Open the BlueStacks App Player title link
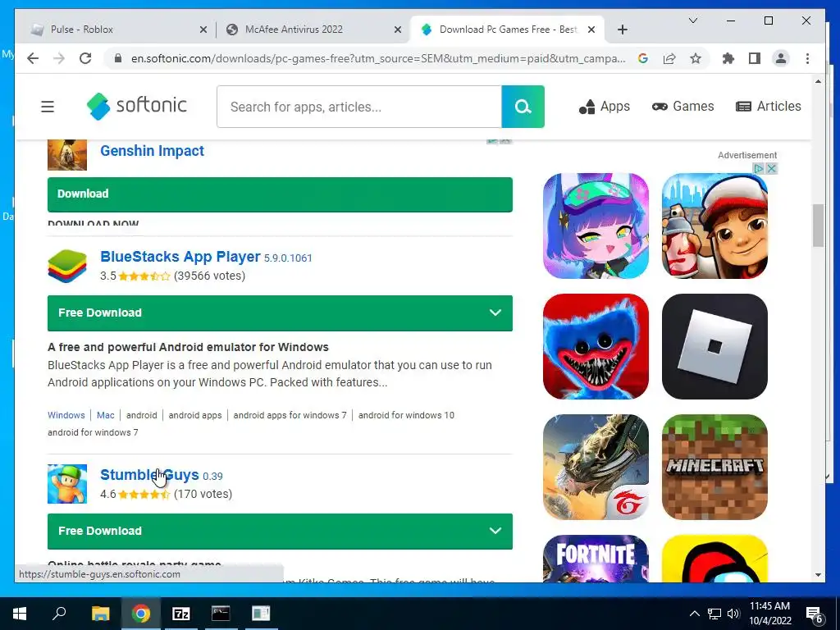Image resolution: width=840 pixels, height=630 pixels. [180, 257]
